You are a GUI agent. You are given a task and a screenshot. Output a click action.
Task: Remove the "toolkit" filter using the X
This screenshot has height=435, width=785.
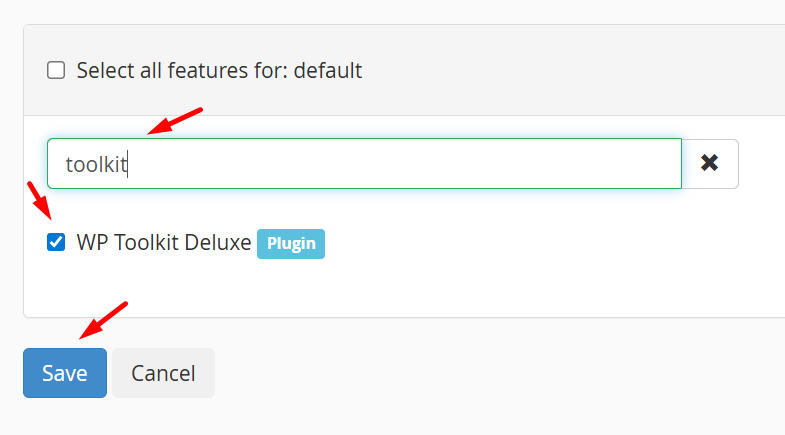pyautogui.click(x=709, y=164)
